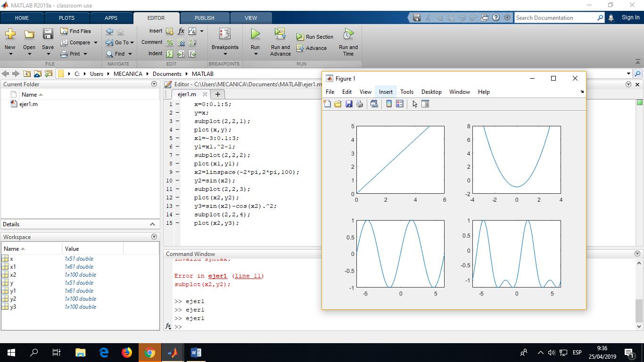Click the Run Section button
Image resolution: width=644 pixels, height=362 pixels.
click(315, 37)
